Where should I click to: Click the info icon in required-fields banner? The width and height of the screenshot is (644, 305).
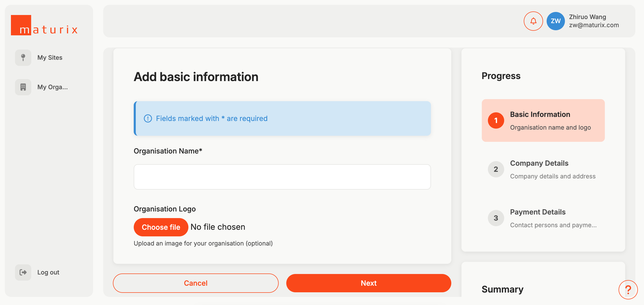(x=148, y=118)
